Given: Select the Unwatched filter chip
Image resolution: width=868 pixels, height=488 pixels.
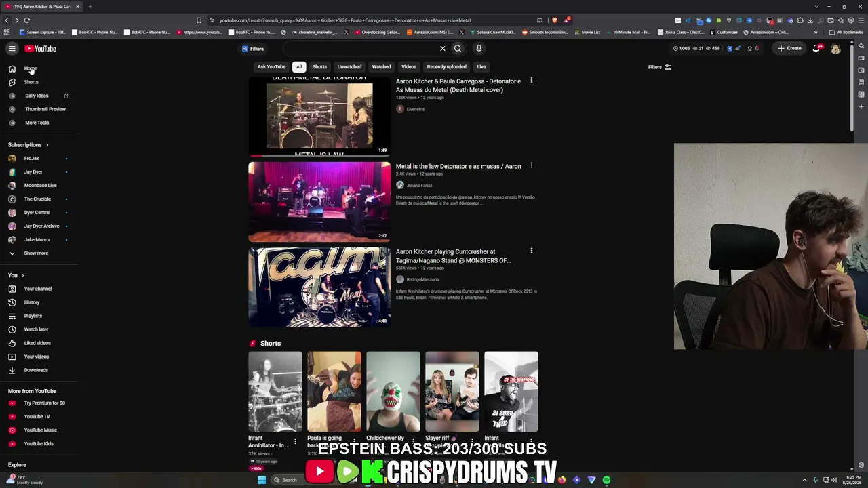Looking at the screenshot, I should pos(349,67).
